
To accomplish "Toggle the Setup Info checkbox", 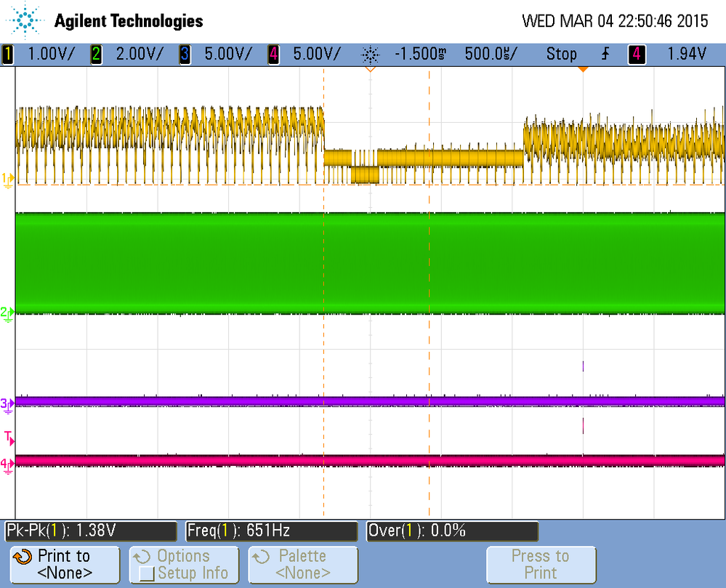I will [x=147, y=573].
